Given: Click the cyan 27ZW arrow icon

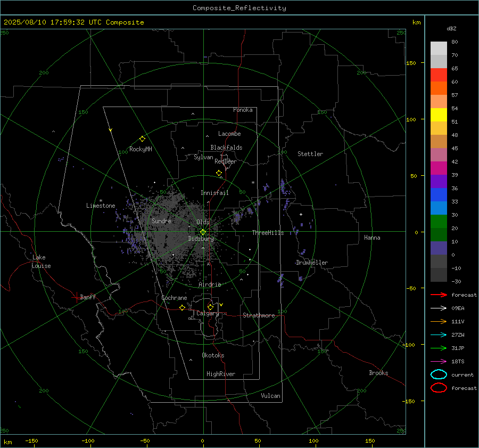Looking at the screenshot, I should click(439, 335).
